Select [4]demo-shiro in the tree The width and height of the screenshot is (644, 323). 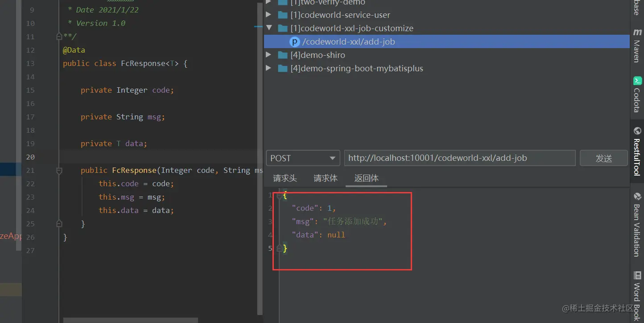pyautogui.click(x=318, y=55)
